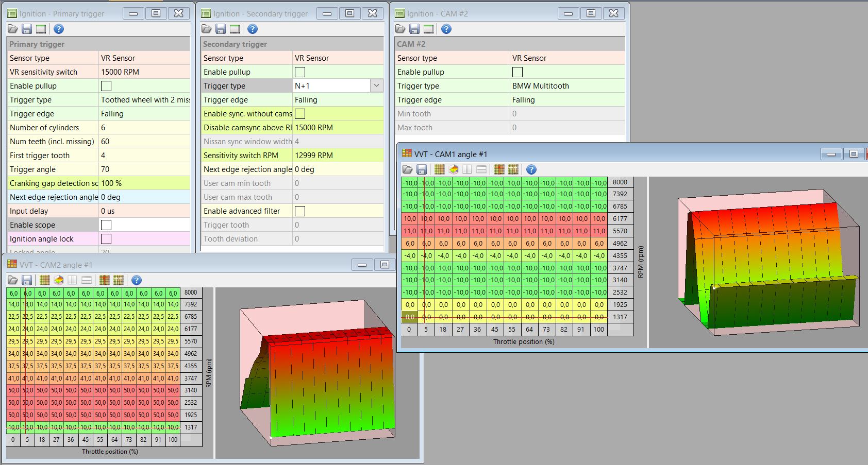Open the Secondary Trigger type N+1 dropdown
This screenshot has height=465, width=868.
coord(376,86)
